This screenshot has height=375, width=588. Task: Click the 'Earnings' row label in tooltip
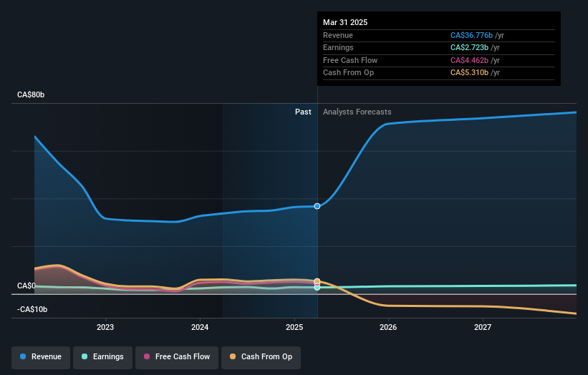[x=338, y=47]
